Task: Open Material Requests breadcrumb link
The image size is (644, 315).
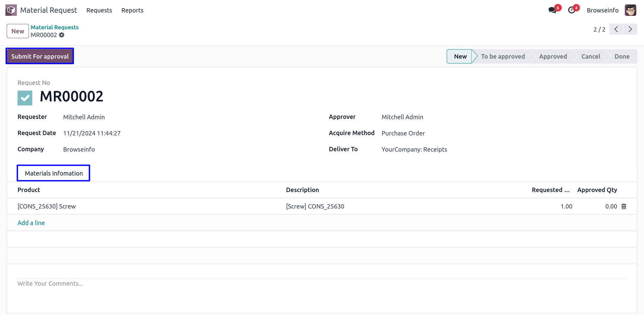Action: [55, 27]
